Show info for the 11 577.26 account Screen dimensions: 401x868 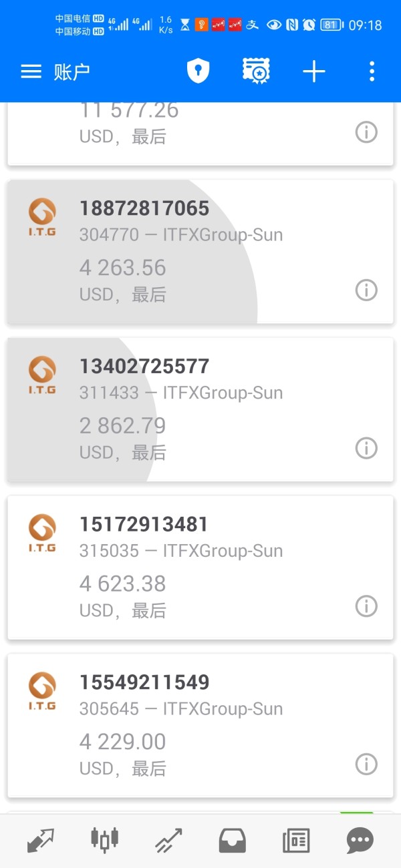[x=366, y=133]
